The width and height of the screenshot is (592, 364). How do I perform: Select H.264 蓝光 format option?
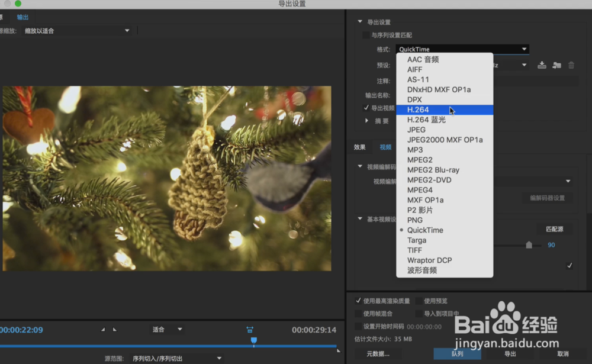click(445, 120)
